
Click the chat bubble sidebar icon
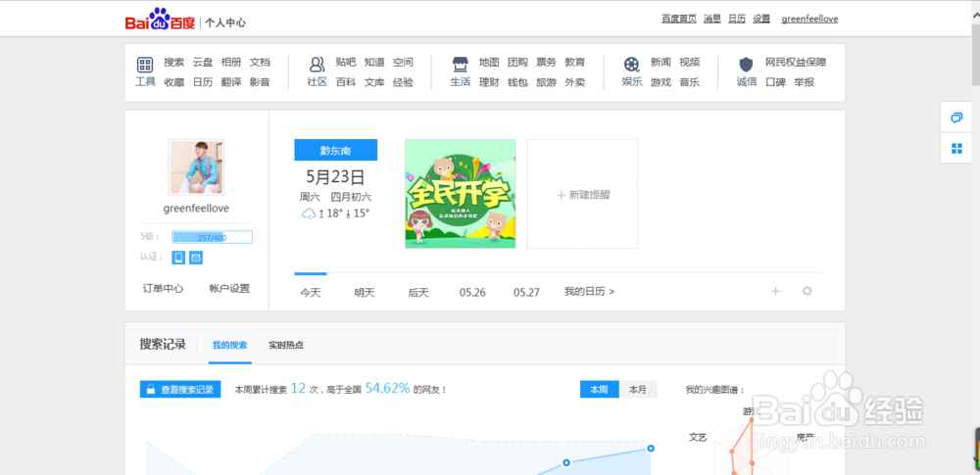956,119
